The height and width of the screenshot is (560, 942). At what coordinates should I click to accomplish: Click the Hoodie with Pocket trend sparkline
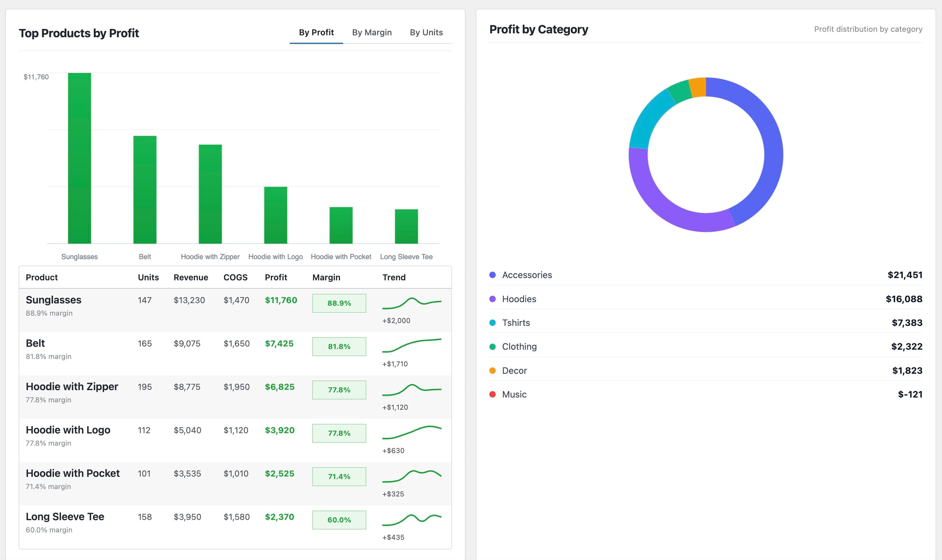click(x=412, y=476)
